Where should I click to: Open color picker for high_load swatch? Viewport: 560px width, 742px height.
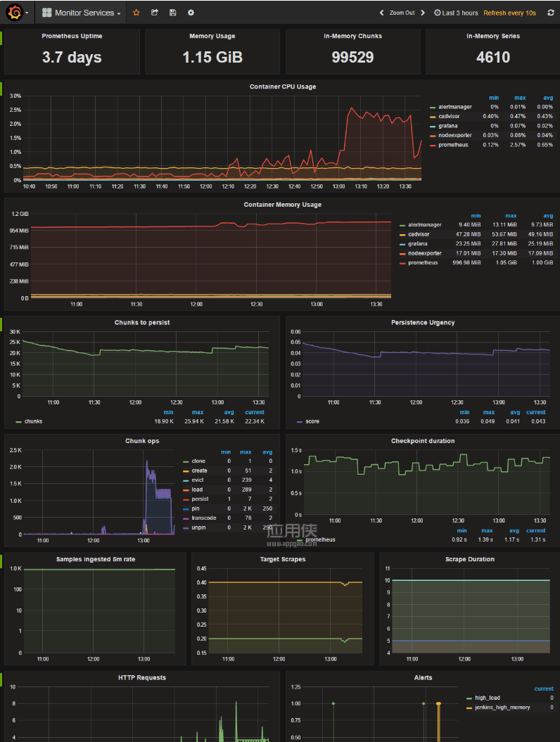(469, 698)
